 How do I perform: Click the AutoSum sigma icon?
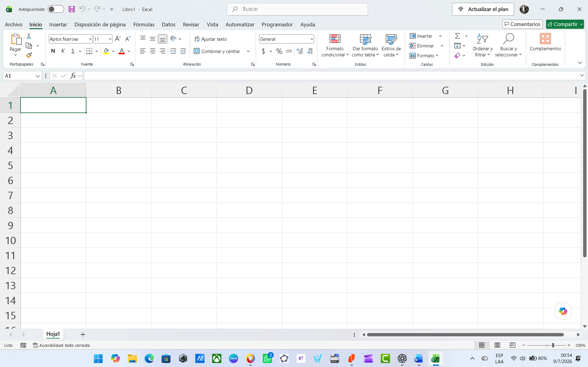(457, 36)
